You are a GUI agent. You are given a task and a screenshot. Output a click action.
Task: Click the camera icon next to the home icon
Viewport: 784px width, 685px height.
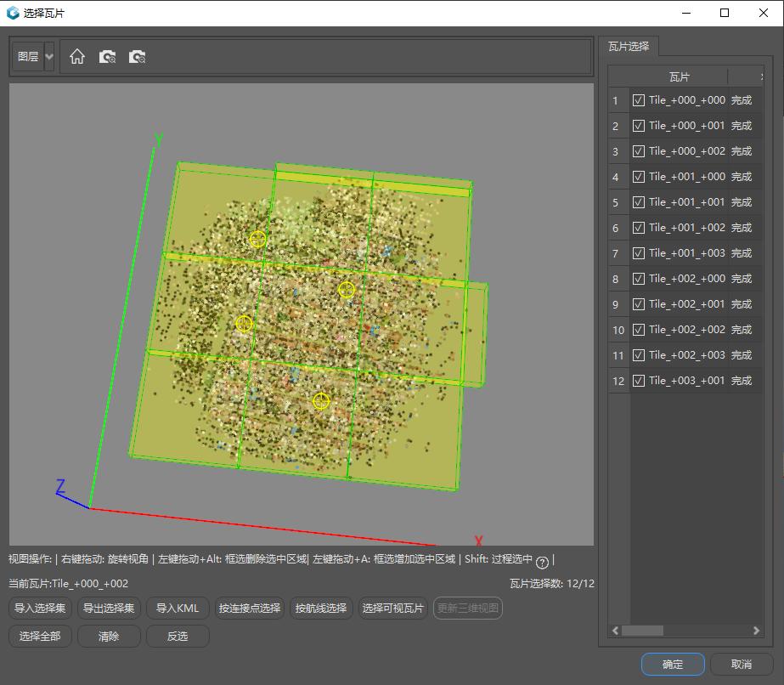(108, 57)
